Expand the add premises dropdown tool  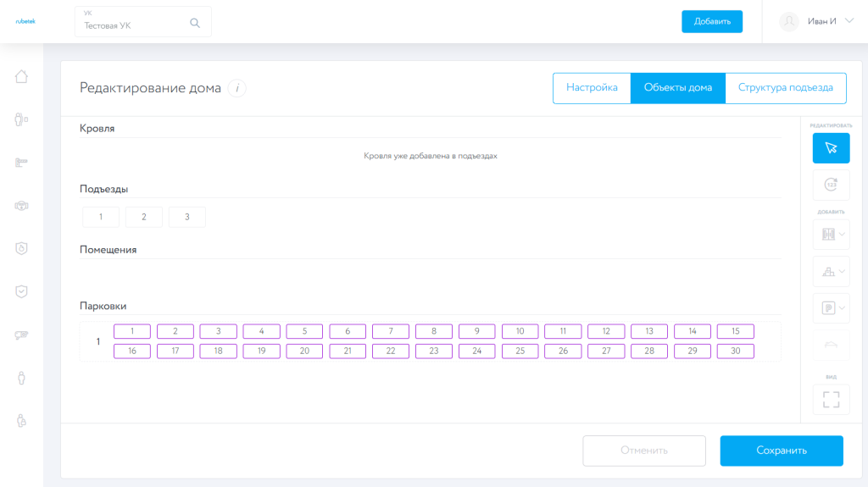[831, 271]
